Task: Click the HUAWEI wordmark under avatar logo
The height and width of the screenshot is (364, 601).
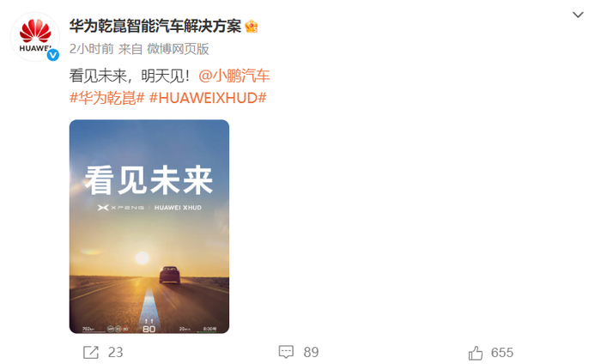Action: coord(34,48)
